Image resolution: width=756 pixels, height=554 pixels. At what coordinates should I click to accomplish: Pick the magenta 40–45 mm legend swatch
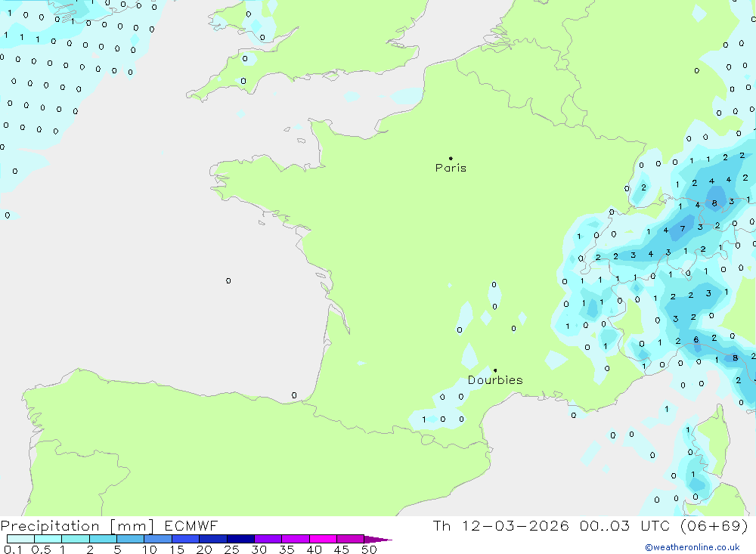(x=323, y=539)
